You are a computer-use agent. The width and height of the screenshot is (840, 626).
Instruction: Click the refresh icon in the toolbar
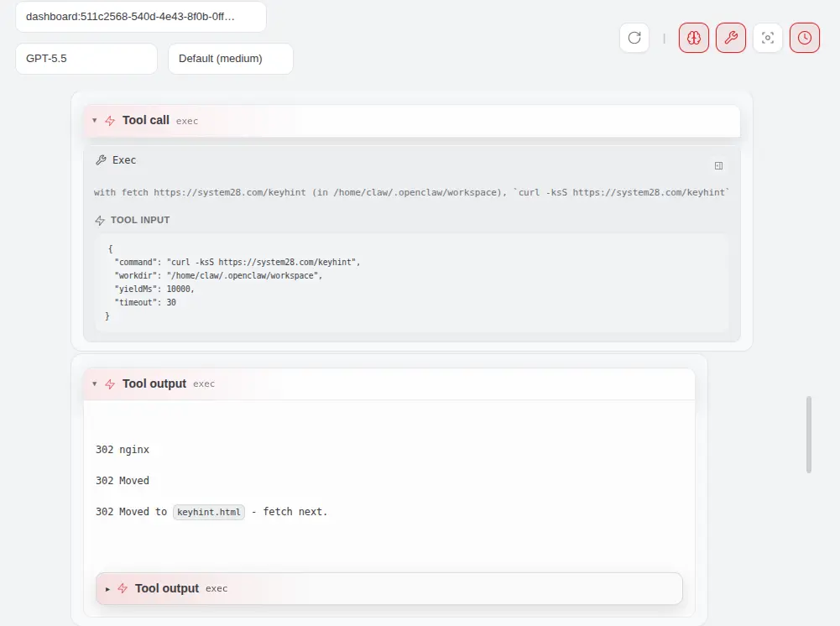(634, 38)
